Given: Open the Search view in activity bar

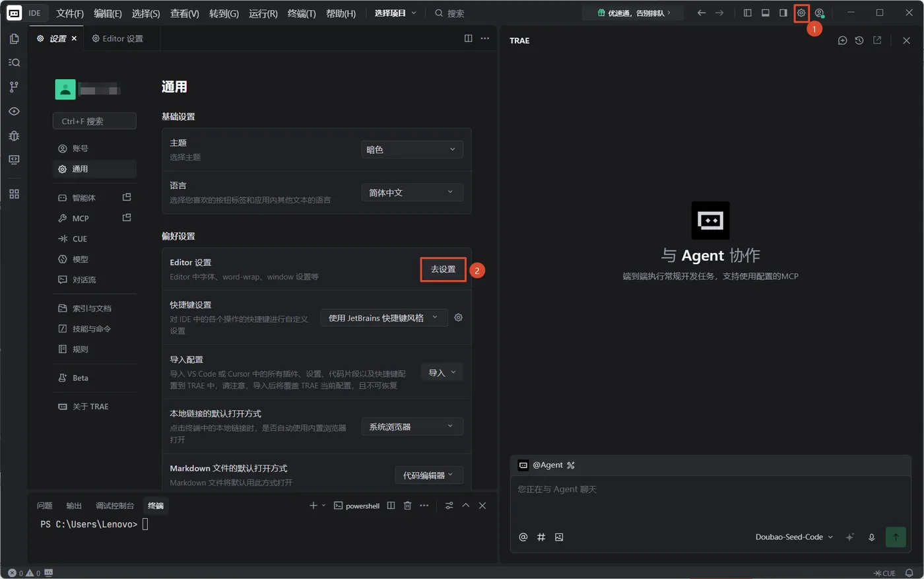Looking at the screenshot, I should pos(14,63).
